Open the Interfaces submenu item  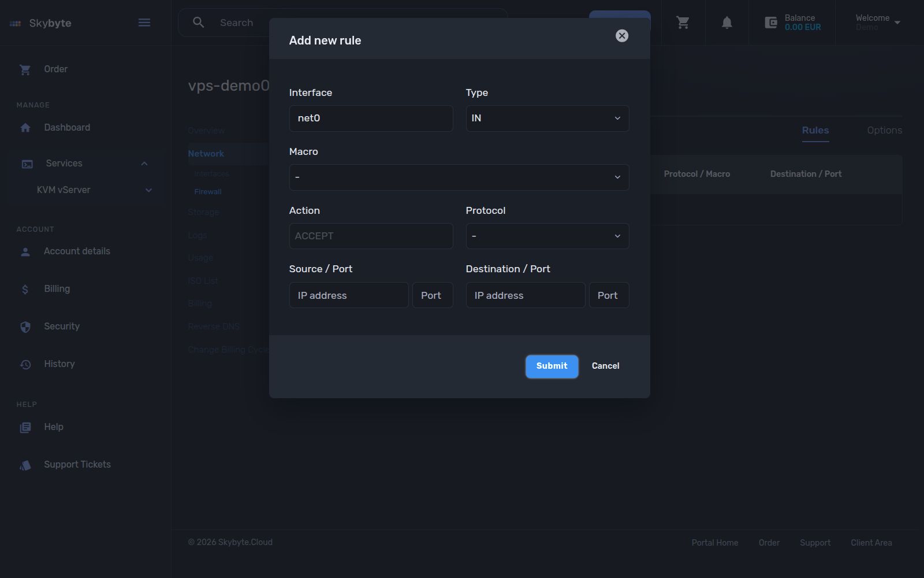212,174
